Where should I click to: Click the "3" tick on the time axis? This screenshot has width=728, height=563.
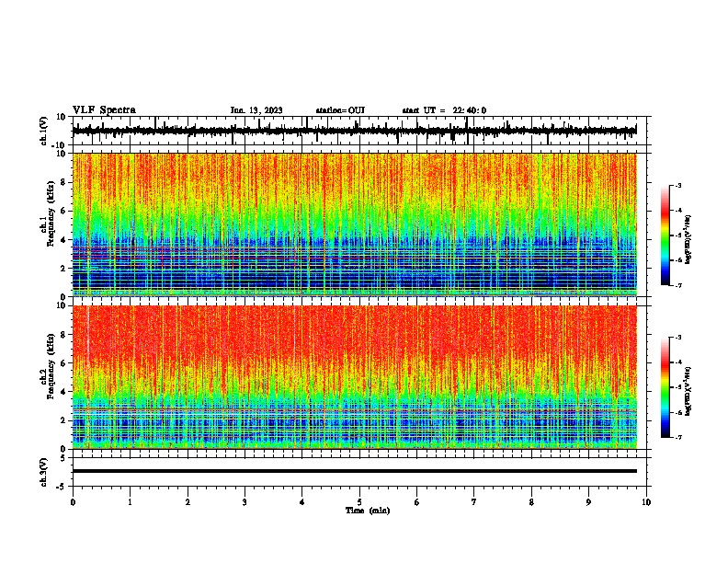point(245,502)
